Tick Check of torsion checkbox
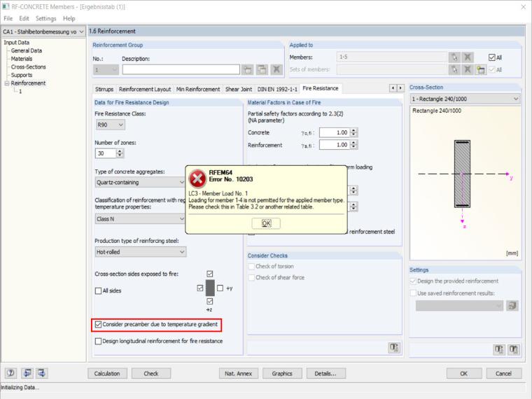Viewport: 532px width, 399px height. [251, 267]
